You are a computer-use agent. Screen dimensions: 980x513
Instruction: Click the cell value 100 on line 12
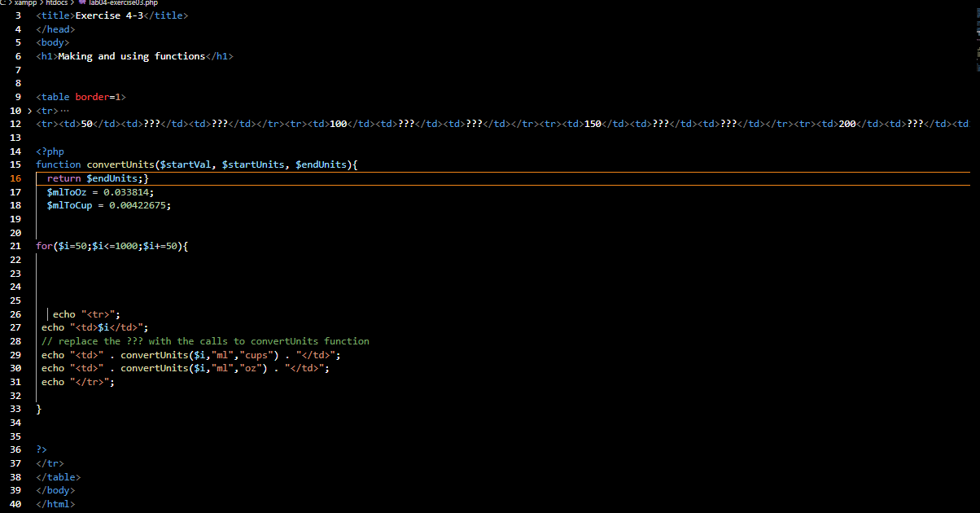(339, 124)
